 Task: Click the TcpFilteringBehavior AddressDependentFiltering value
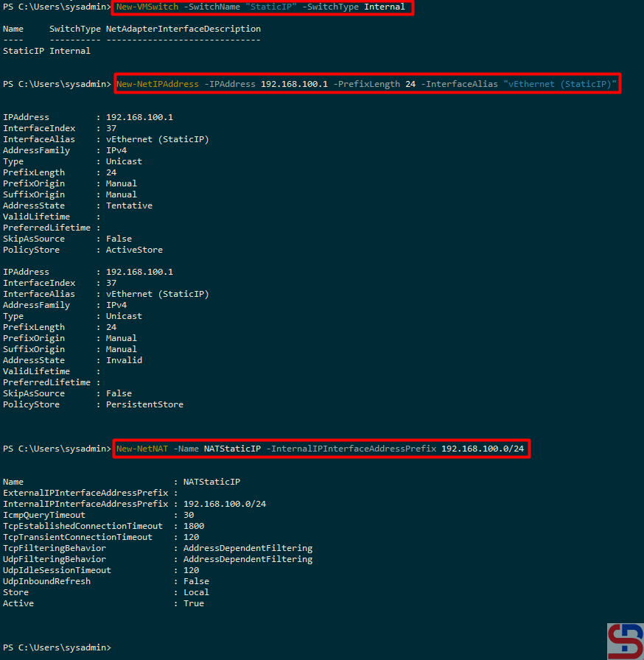click(248, 548)
